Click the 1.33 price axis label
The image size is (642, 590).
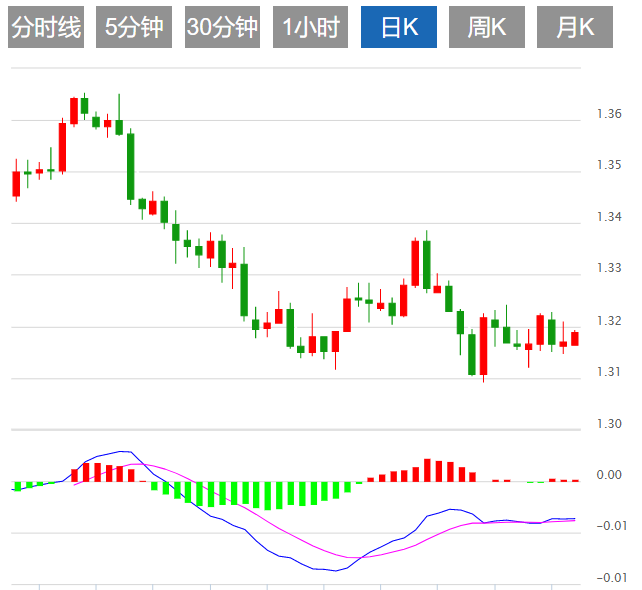click(609, 267)
